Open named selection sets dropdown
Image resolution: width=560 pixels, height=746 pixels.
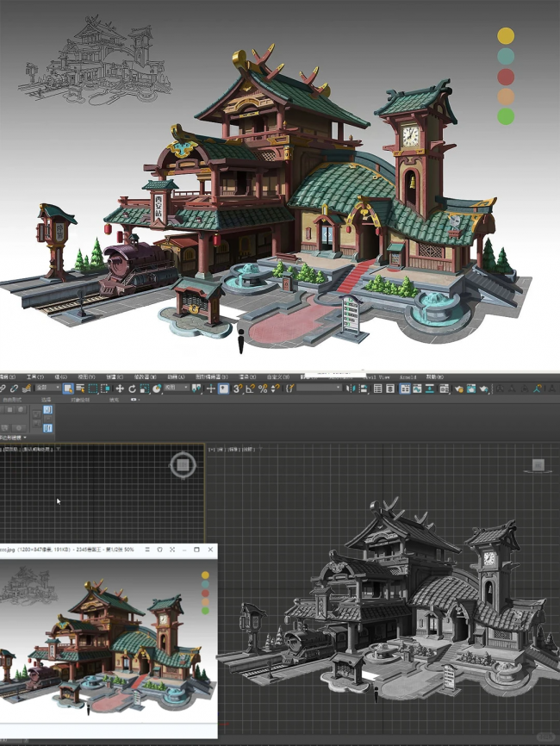pos(319,389)
